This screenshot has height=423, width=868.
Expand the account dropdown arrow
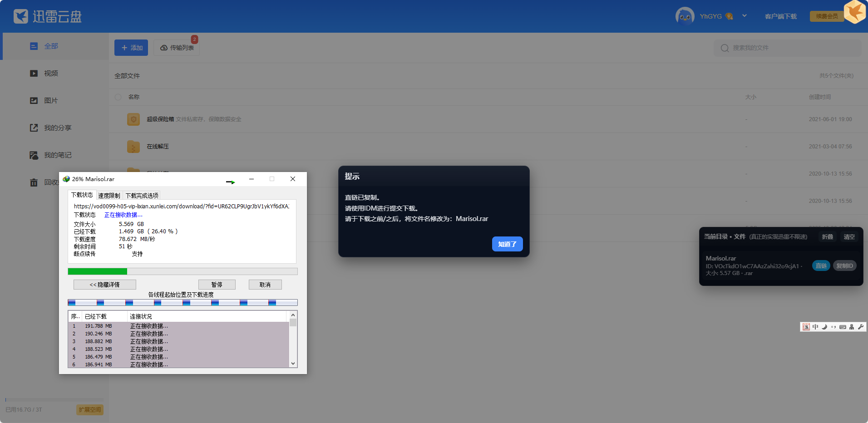click(x=745, y=16)
